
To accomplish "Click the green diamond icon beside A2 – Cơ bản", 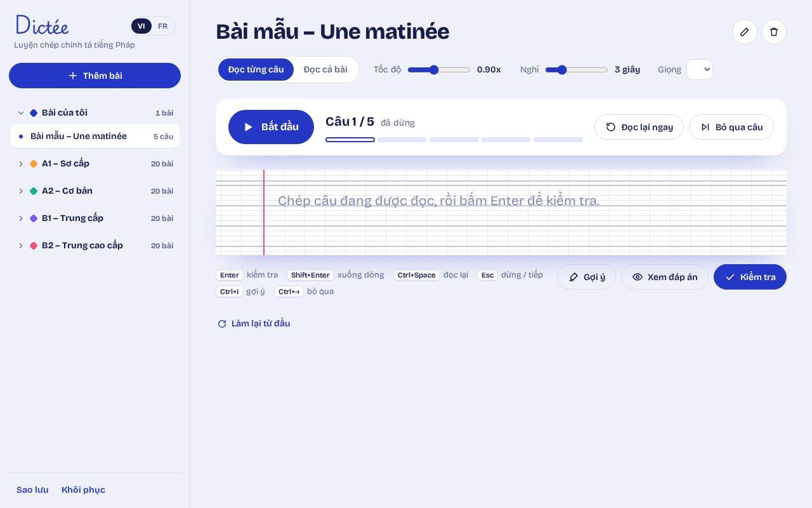I will tap(34, 191).
